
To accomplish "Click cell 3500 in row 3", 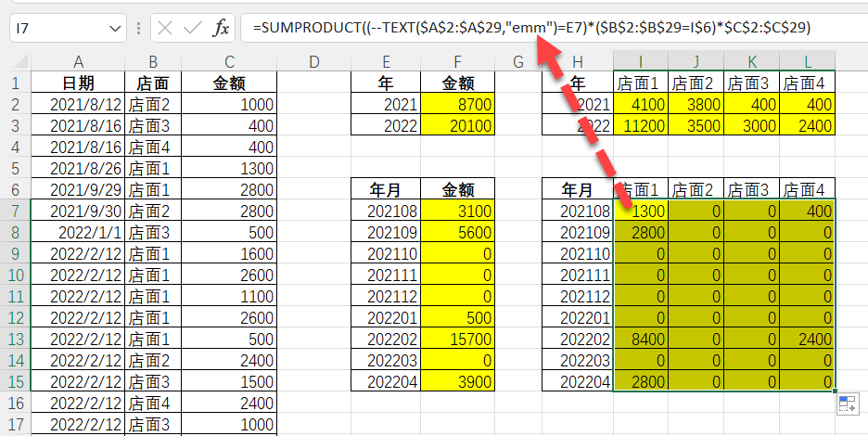I will [696, 126].
